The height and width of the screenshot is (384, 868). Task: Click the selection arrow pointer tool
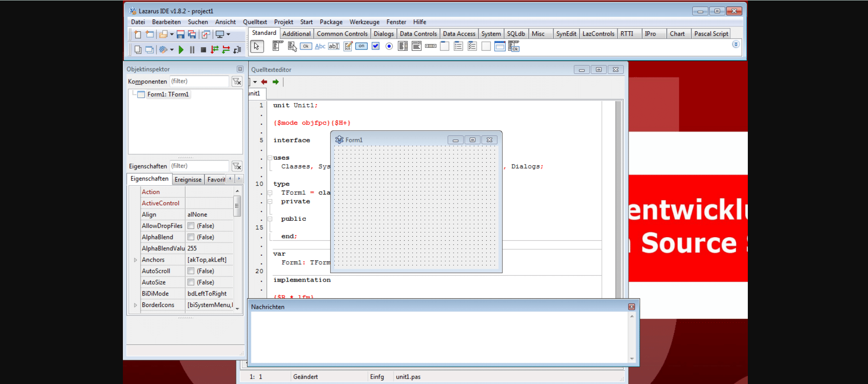(x=257, y=46)
